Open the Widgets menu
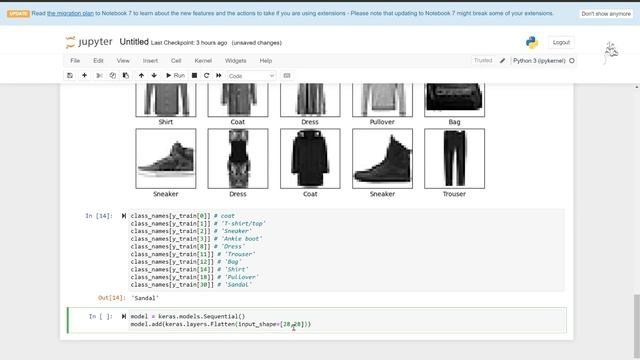Viewport: 640px width, 360px height. click(x=236, y=60)
